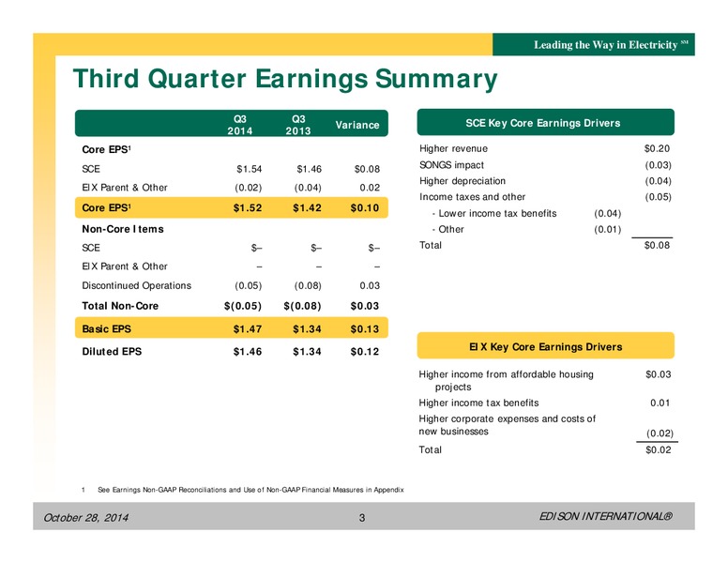Viewport: 728px width, 563px height.
Task: Click the 'Q3 2014' column header
Action: tap(239, 125)
